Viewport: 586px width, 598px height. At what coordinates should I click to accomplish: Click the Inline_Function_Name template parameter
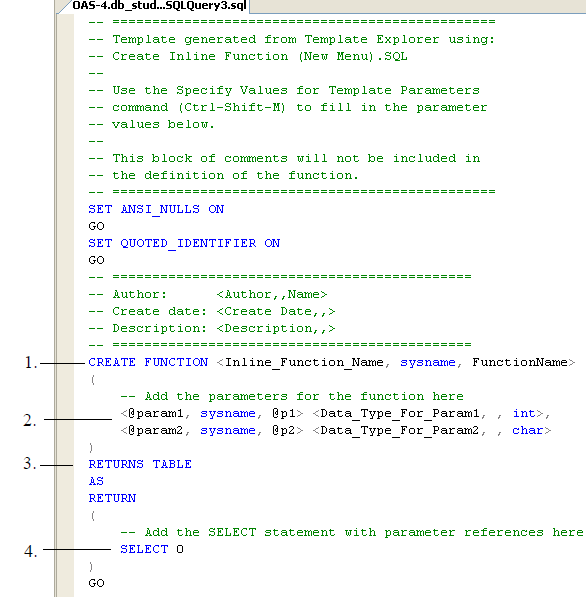[x=304, y=362]
